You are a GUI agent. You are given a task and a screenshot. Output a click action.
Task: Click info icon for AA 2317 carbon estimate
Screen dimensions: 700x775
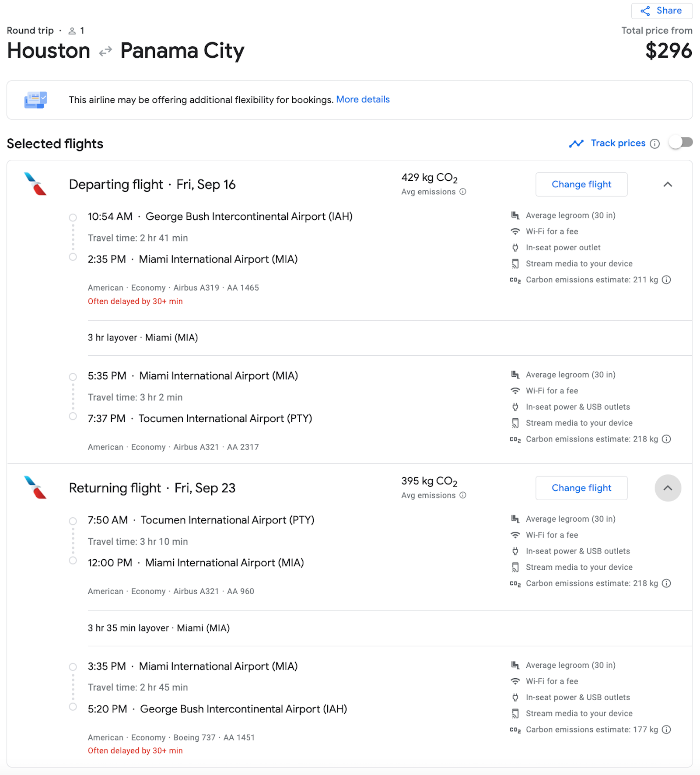point(666,439)
